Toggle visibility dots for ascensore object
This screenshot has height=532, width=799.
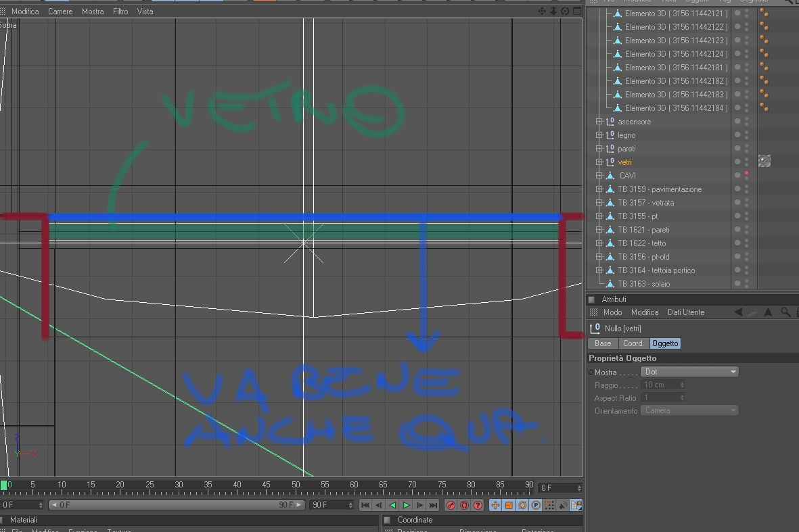click(741, 122)
